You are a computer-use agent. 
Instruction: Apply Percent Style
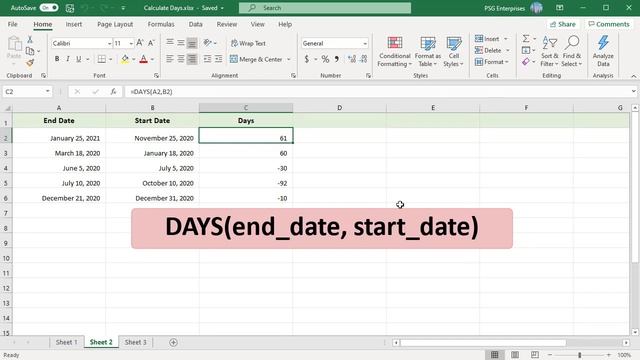click(325, 59)
